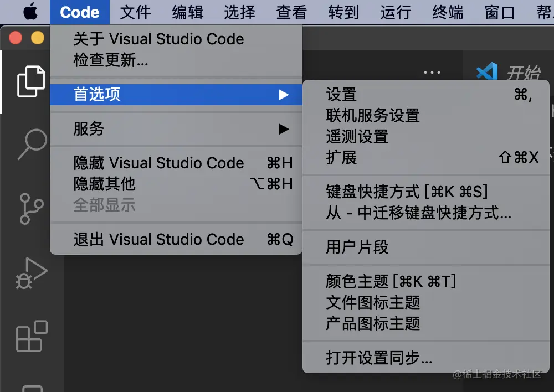Select 文件图标主题
554x392 pixels.
[425, 303]
